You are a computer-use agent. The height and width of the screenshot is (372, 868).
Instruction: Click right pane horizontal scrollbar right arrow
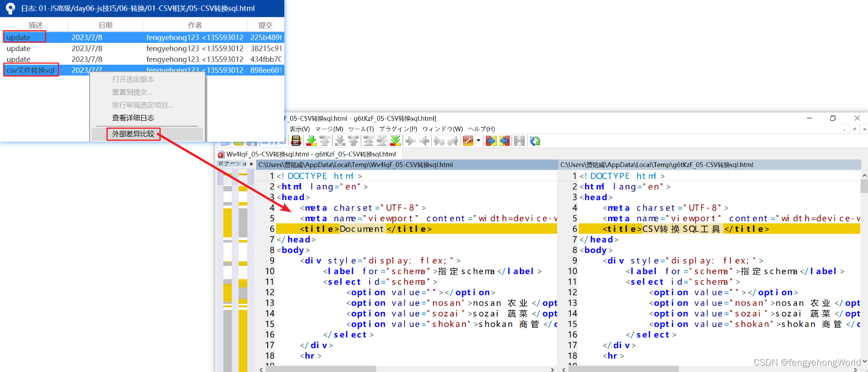855,370
